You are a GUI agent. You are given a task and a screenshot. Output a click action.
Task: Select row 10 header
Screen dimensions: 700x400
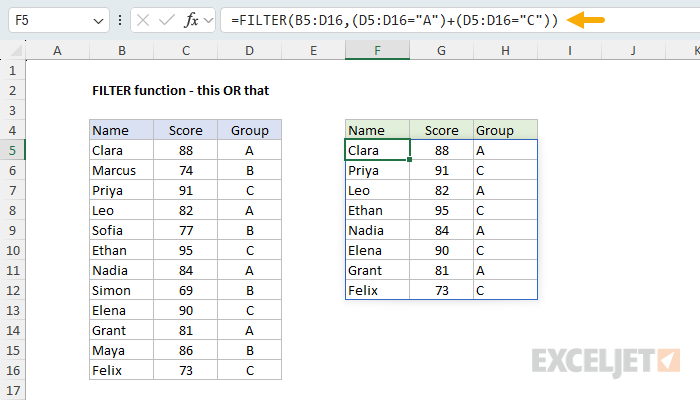(12, 250)
